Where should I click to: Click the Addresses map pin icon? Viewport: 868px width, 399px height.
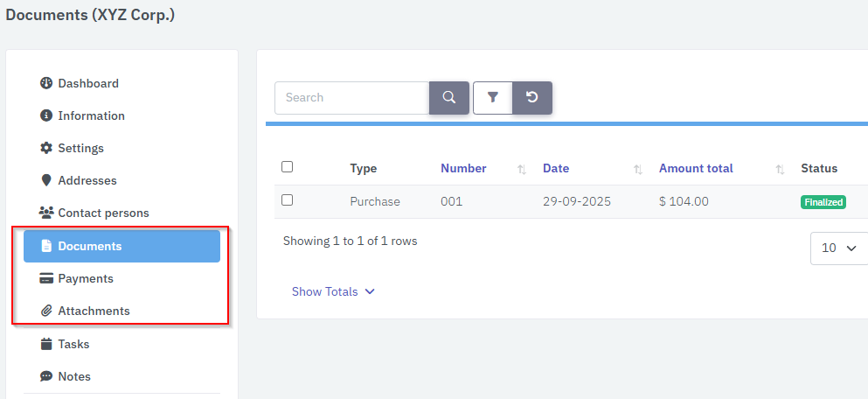(x=46, y=180)
